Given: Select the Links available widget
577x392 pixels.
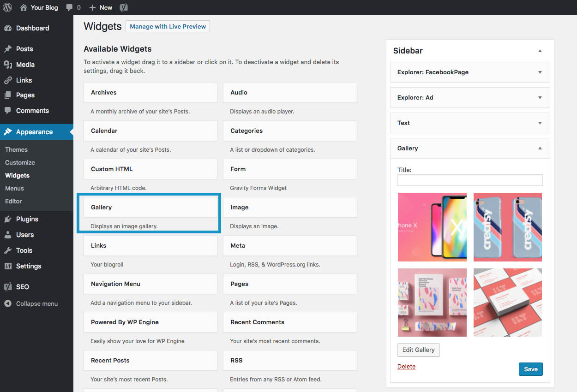Looking at the screenshot, I should pyautogui.click(x=150, y=246).
